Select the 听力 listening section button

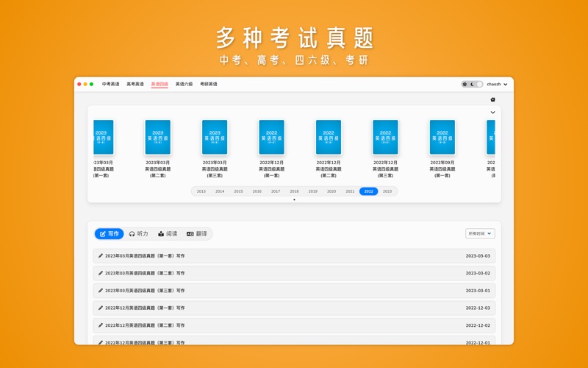(138, 234)
